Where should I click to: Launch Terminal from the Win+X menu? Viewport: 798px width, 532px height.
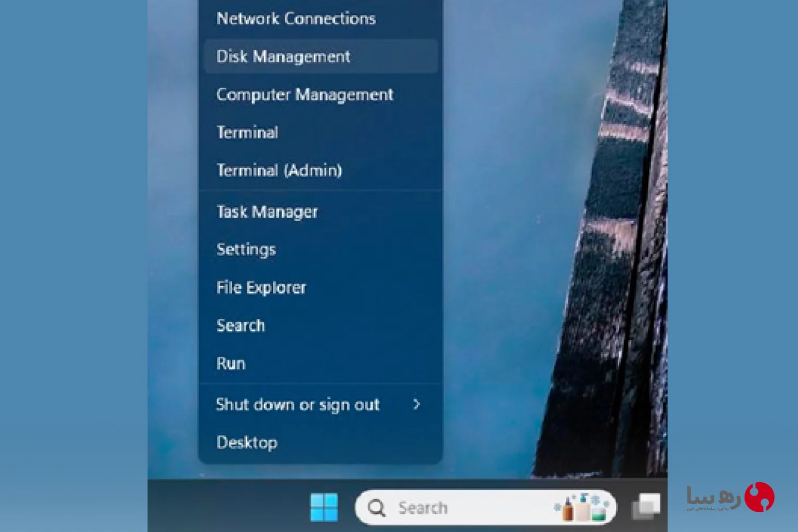[321, 132]
